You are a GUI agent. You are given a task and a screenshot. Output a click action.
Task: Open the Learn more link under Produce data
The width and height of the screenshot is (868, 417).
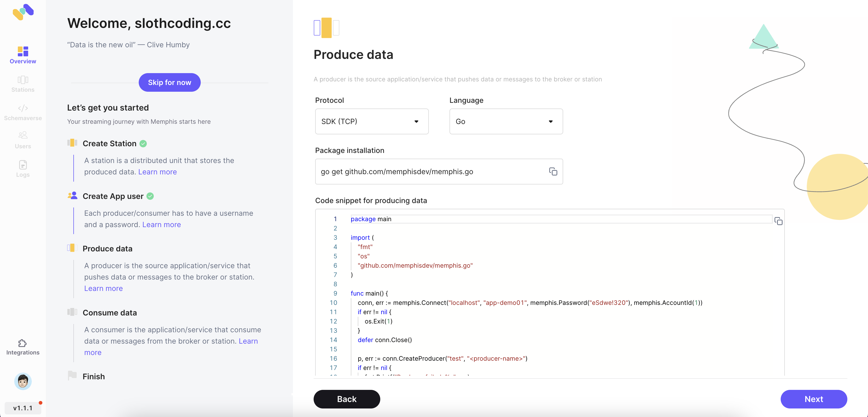pyautogui.click(x=103, y=288)
